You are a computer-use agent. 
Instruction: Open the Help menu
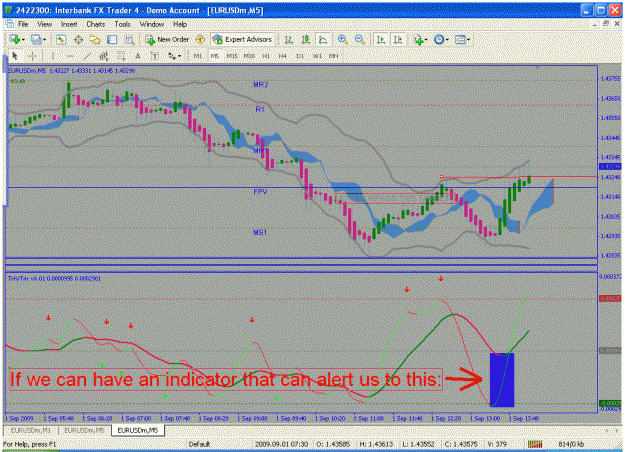[x=180, y=24]
